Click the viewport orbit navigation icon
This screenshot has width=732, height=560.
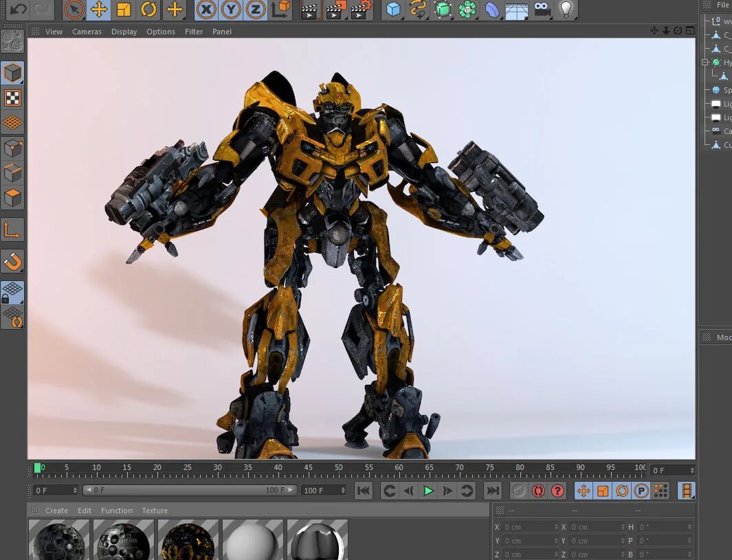click(x=678, y=31)
